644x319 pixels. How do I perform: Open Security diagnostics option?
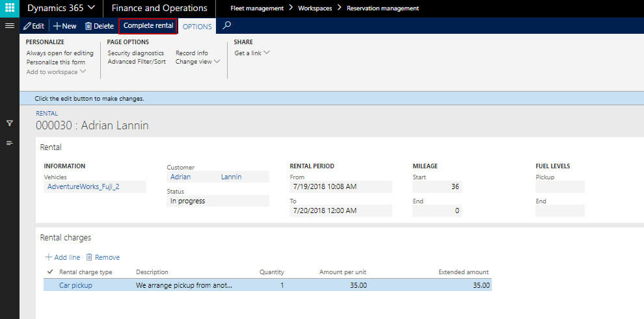point(135,53)
